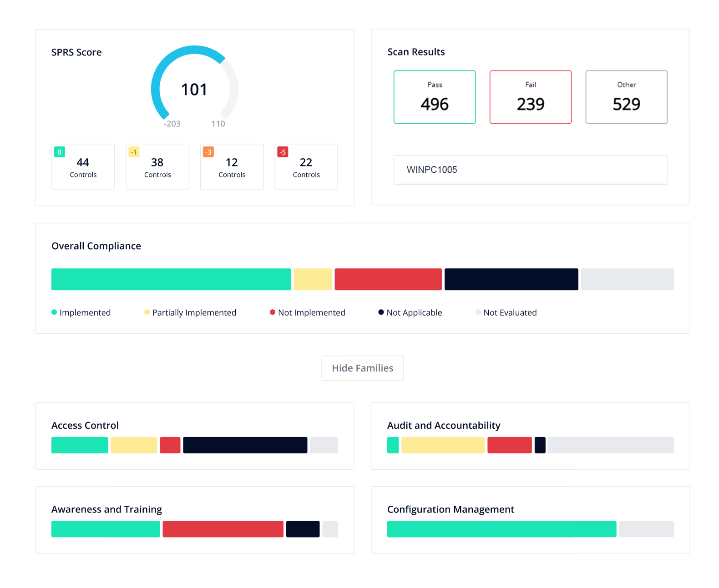719x588 pixels.
Task: Click the Scan Results heading
Action: [x=416, y=52]
